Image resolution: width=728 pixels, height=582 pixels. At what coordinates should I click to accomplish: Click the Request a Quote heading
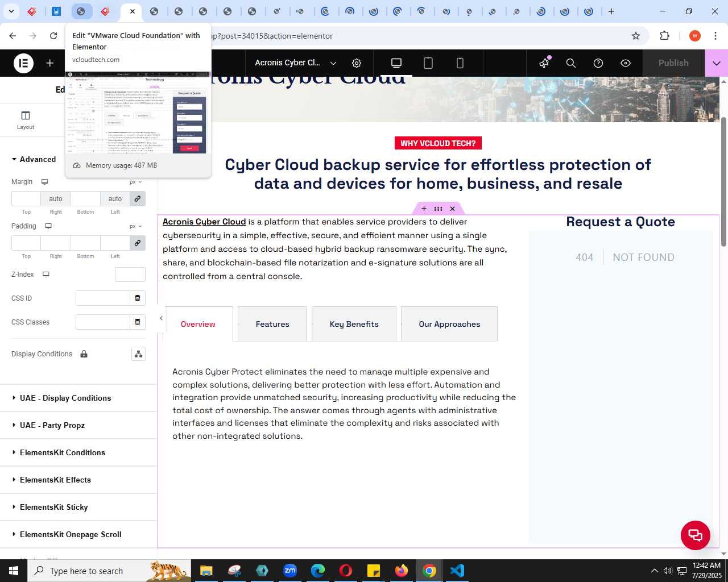[621, 222]
